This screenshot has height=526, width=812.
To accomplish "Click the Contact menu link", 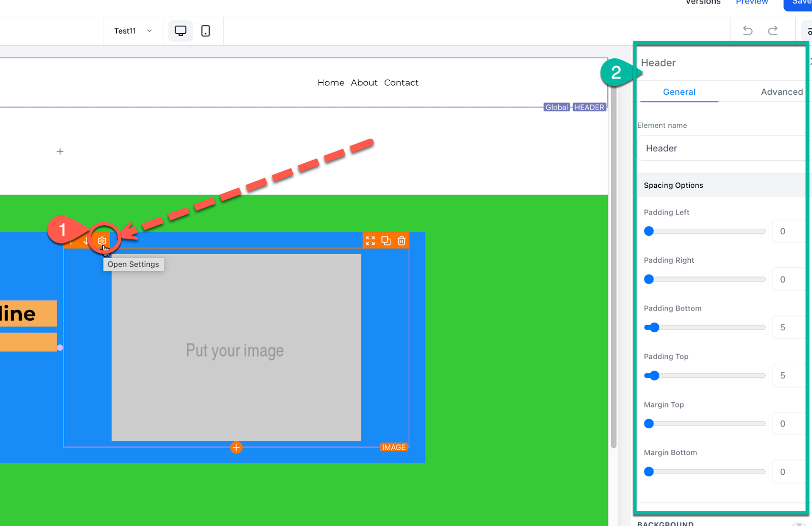I will (x=401, y=83).
